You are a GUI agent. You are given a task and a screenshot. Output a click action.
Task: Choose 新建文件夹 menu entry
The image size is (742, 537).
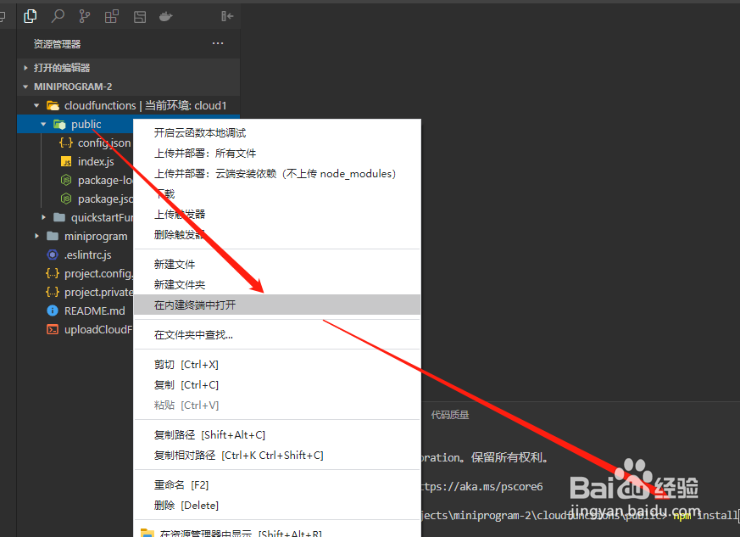click(x=277, y=285)
